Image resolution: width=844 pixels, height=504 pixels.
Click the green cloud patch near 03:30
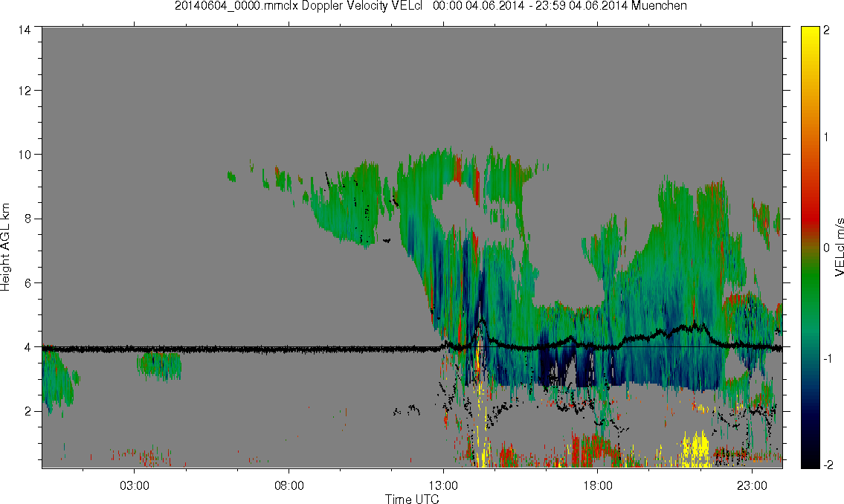[159, 366]
